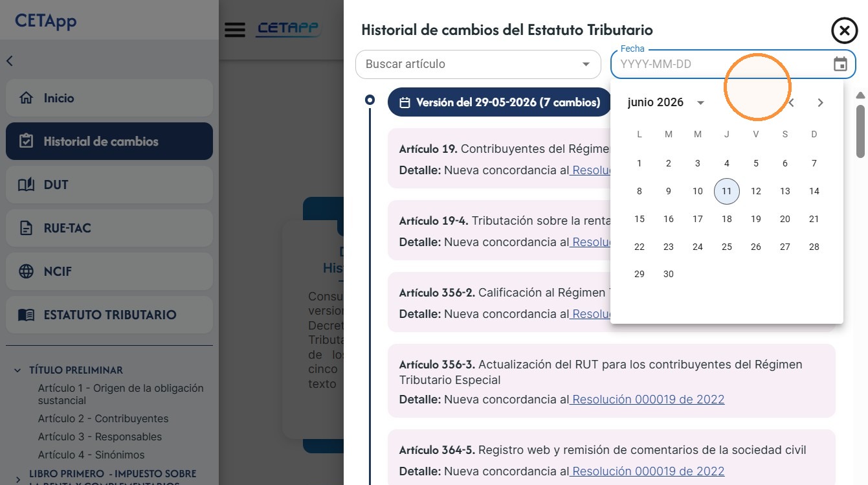Open the calendar picker icon in Fecha field
Viewport: 868px width, 485px height.
coord(840,64)
